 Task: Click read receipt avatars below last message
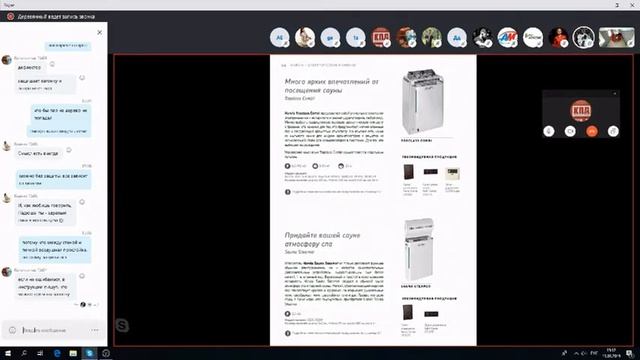(x=87, y=304)
